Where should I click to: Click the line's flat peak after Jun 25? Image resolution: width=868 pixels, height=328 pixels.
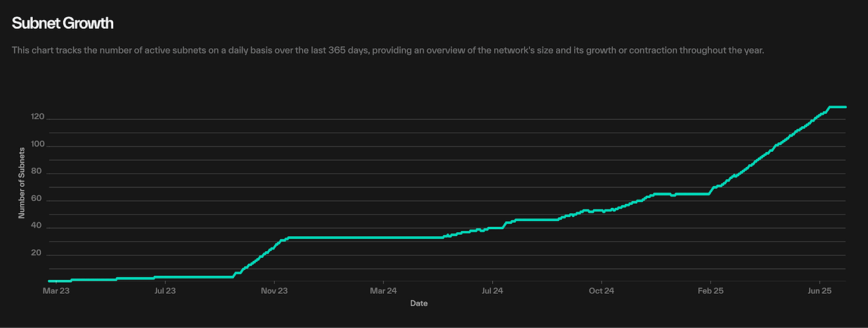click(837, 107)
